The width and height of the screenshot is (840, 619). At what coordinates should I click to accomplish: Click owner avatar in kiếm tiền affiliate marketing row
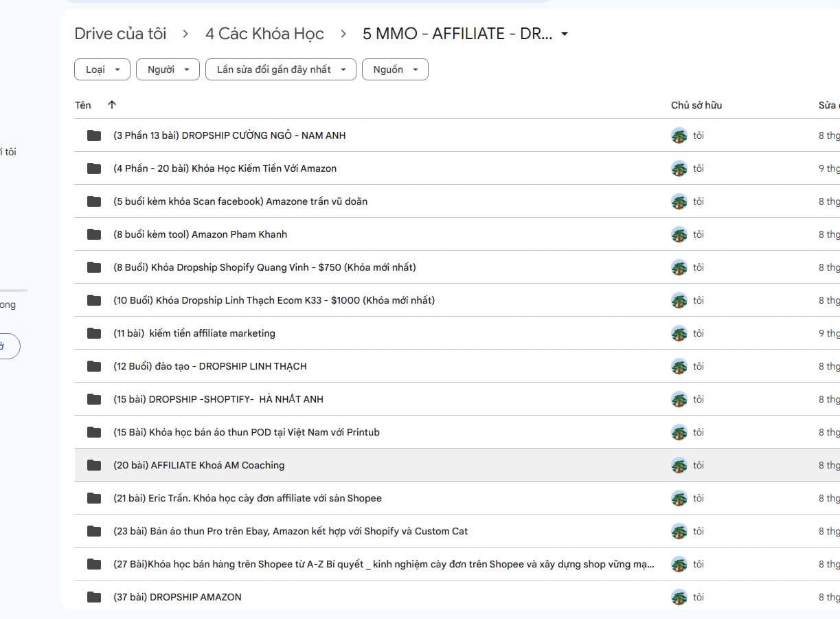point(679,333)
